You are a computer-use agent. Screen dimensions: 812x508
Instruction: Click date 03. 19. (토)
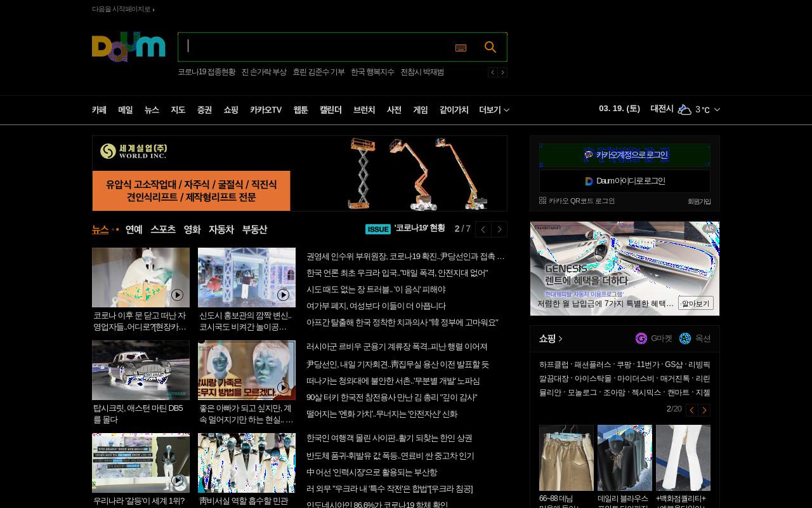pos(619,109)
